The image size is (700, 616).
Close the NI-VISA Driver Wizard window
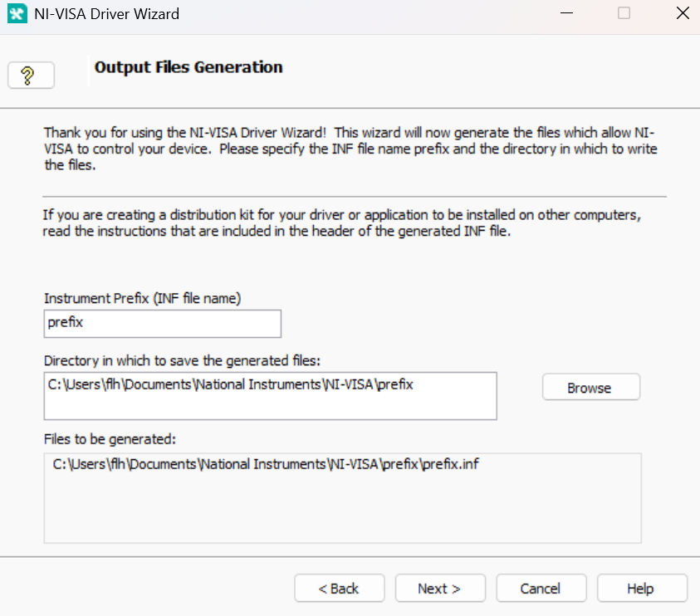(683, 13)
